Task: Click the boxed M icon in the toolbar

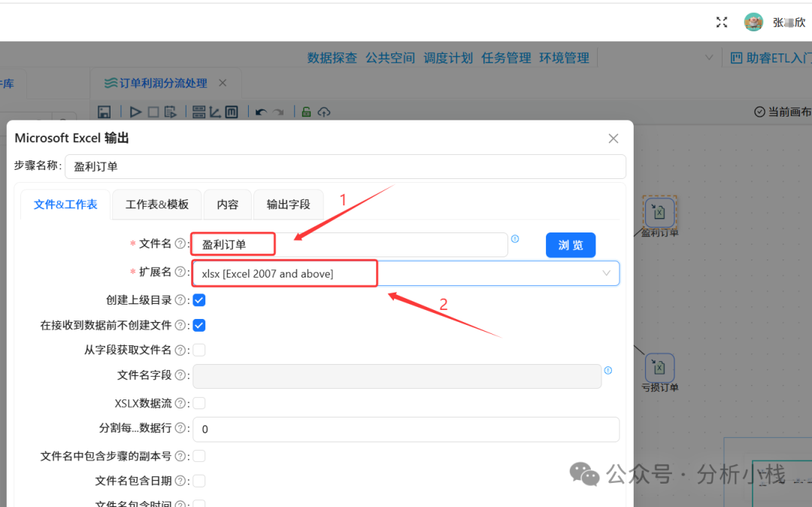Action: click(x=232, y=112)
